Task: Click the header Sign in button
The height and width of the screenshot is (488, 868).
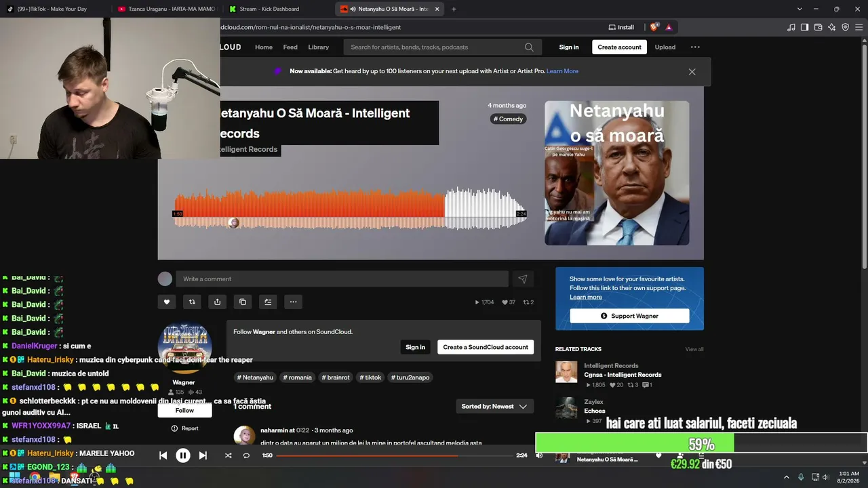Action: (x=569, y=47)
